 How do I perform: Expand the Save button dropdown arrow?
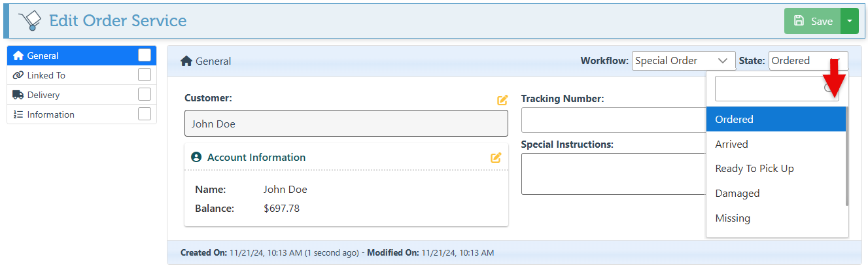[x=849, y=21]
